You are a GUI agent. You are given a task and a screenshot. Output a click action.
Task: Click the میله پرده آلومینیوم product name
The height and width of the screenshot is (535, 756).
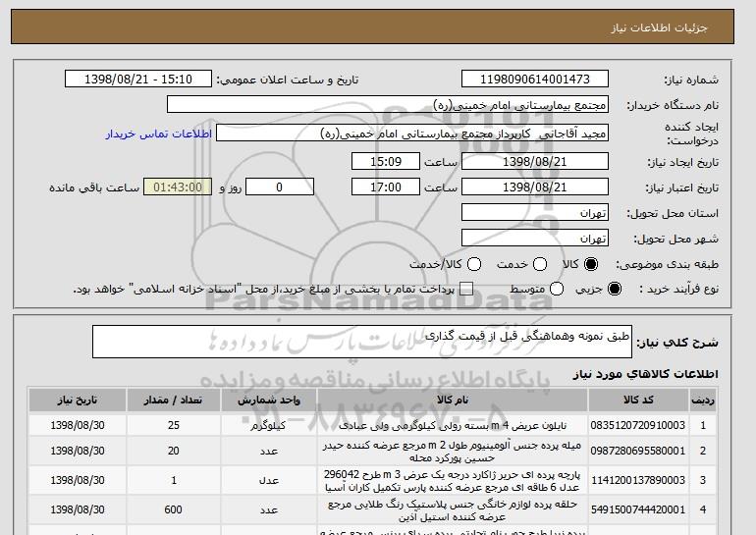(453, 452)
